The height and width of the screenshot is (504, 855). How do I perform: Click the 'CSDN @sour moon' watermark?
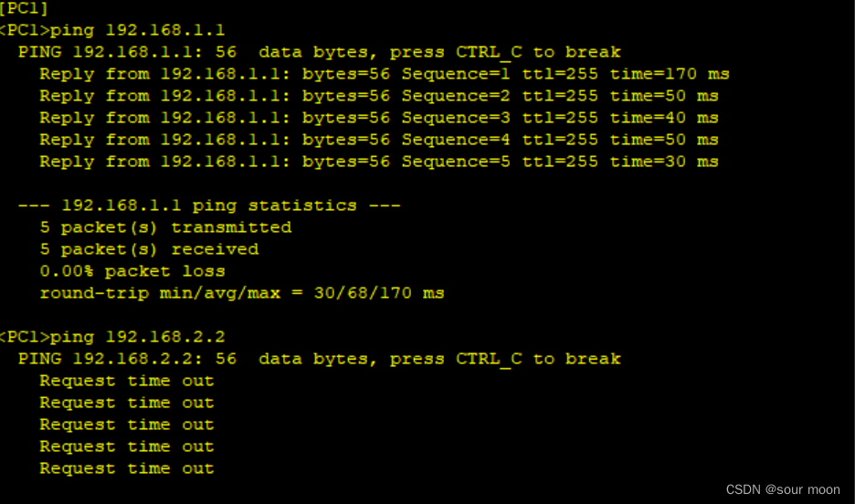tap(783, 489)
